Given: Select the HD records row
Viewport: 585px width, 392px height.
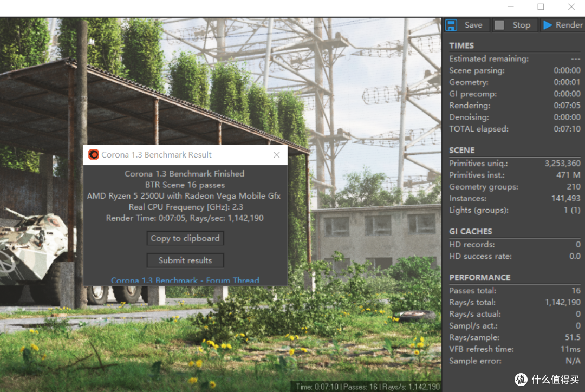Looking at the screenshot, I should (x=515, y=245).
